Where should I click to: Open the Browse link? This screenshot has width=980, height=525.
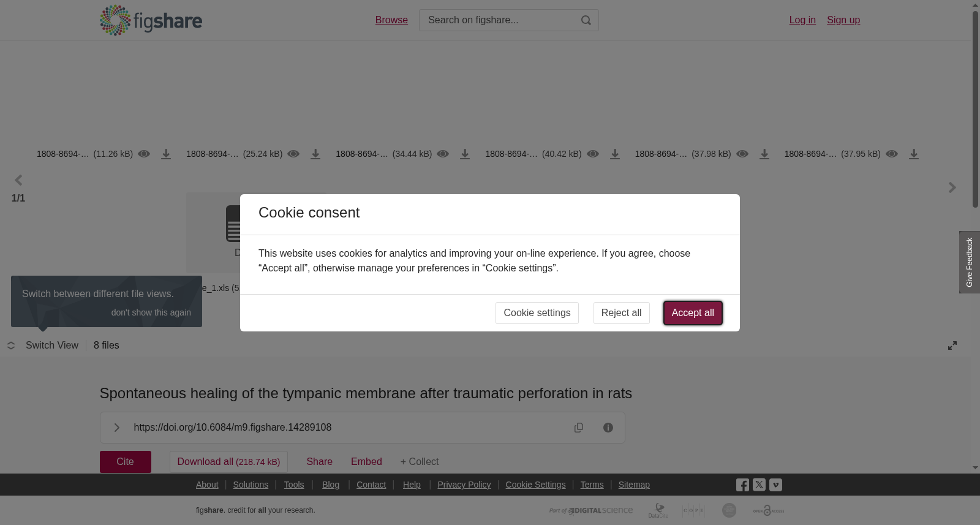pos(391,20)
